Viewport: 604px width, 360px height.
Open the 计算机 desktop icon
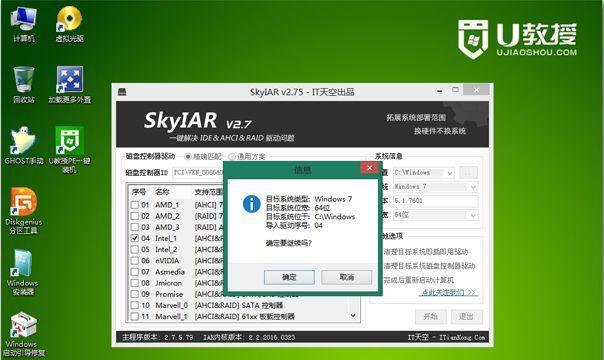(x=24, y=24)
